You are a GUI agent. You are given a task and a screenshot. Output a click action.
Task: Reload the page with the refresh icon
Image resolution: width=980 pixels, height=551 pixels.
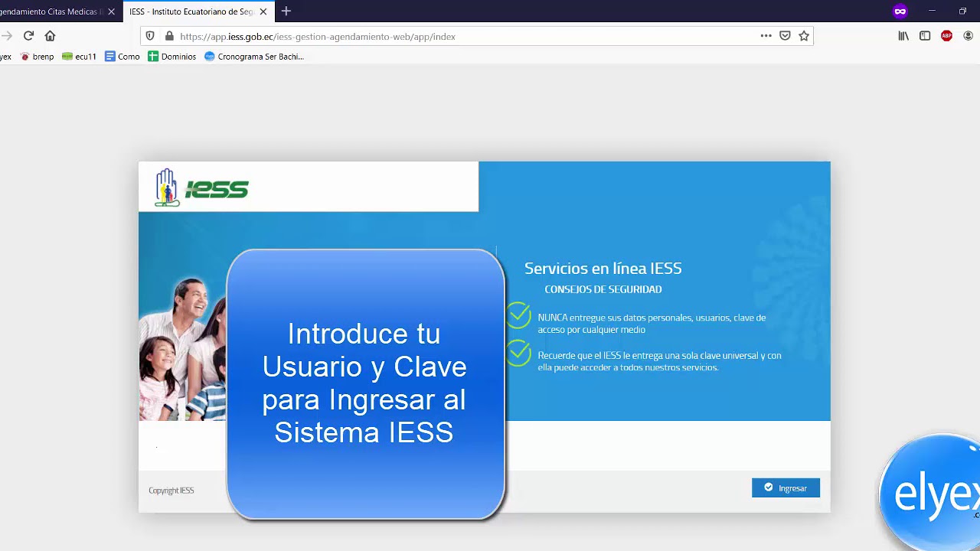[x=28, y=36]
